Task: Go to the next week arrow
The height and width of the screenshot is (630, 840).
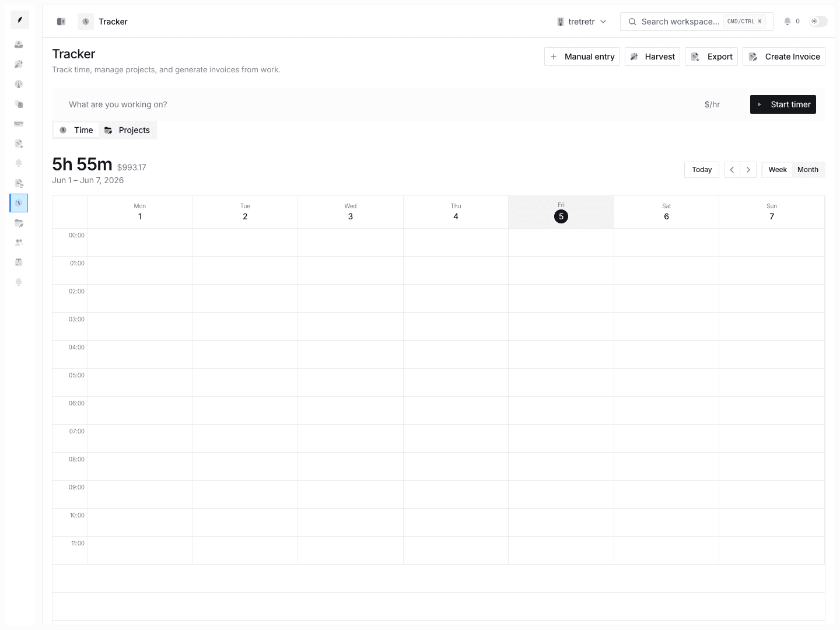Action: (748, 170)
